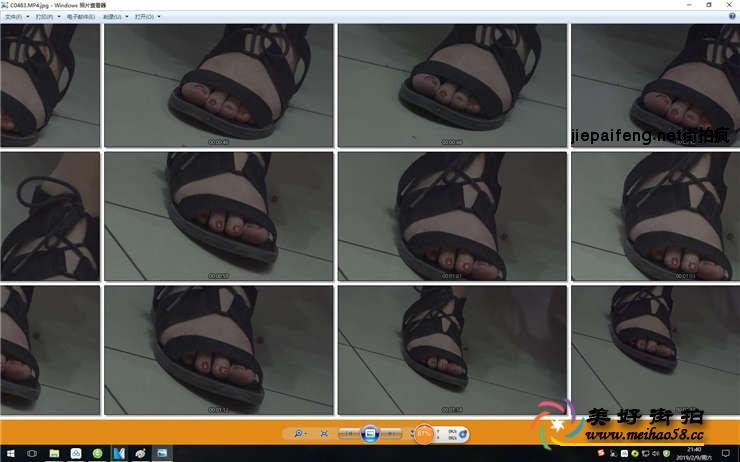Click the zoom magnifier icon

(299, 433)
